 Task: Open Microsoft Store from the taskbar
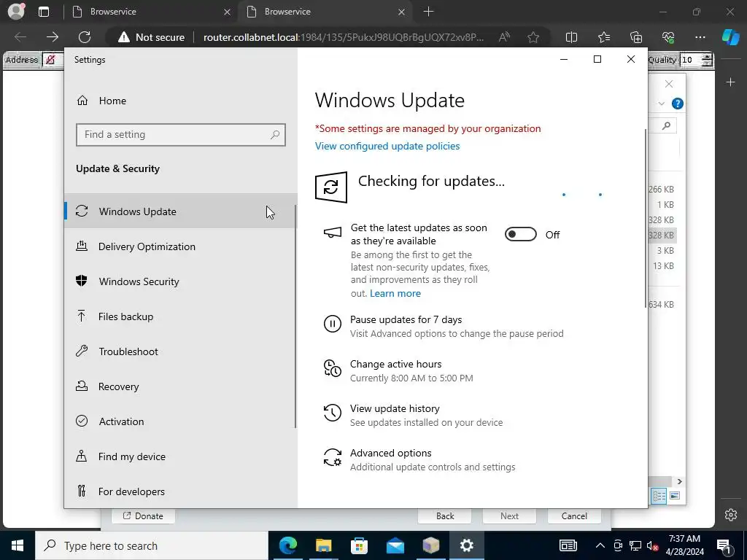359,545
